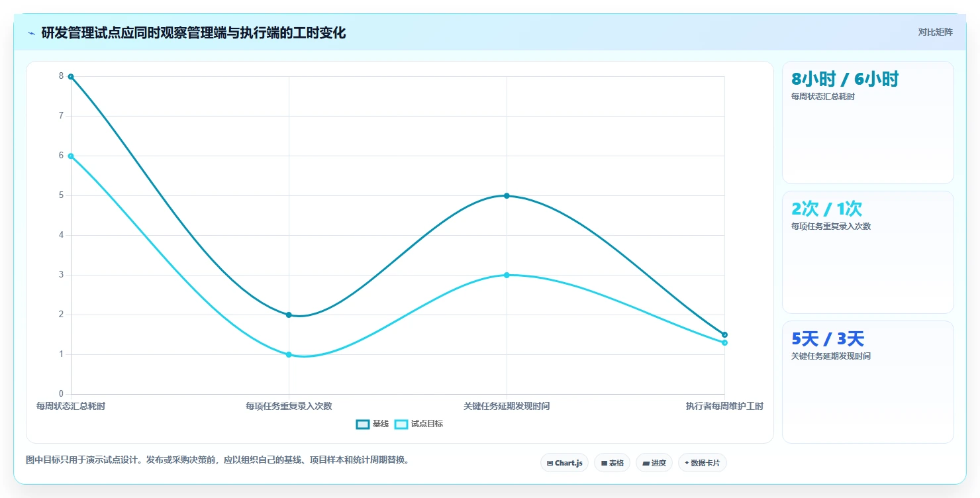Select the 表格 chip

point(612,463)
